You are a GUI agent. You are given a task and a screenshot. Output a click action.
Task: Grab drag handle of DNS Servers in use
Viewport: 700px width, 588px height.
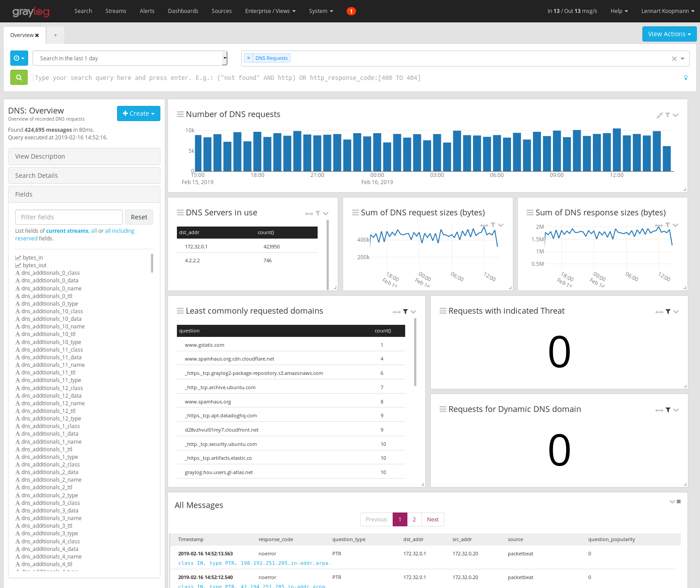180,213
